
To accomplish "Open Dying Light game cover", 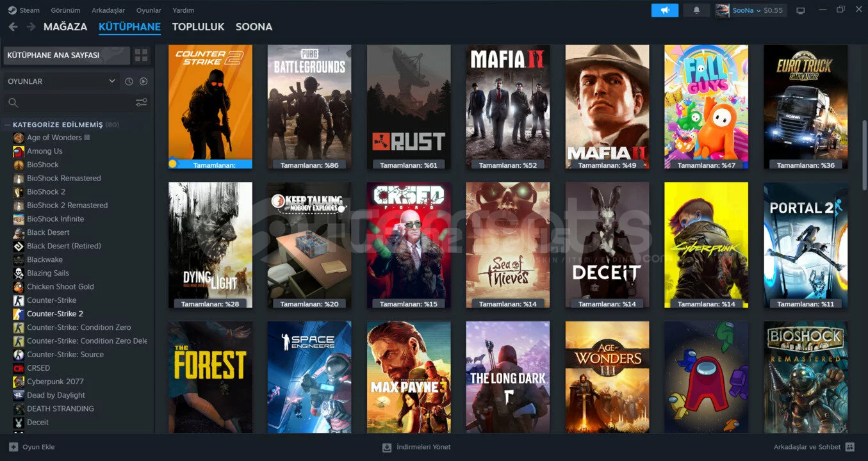I will (x=210, y=245).
